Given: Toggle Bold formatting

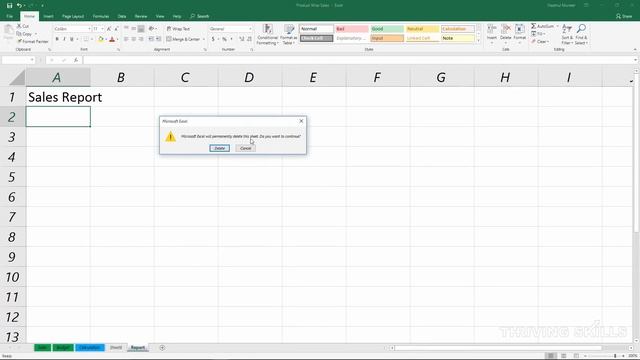Looking at the screenshot, I should click(57, 39).
